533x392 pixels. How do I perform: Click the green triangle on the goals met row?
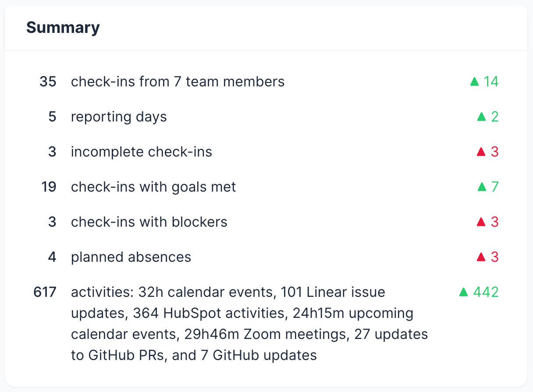481,187
